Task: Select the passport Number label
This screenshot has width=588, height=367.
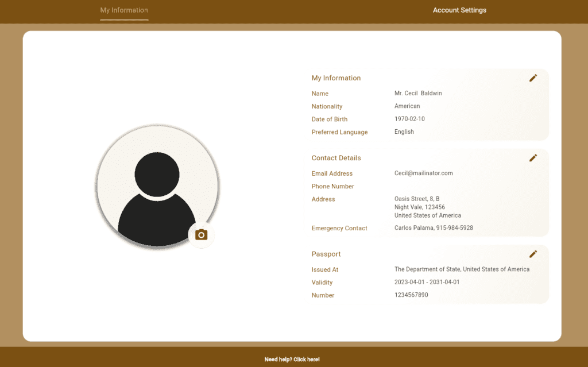Action: [323, 295]
